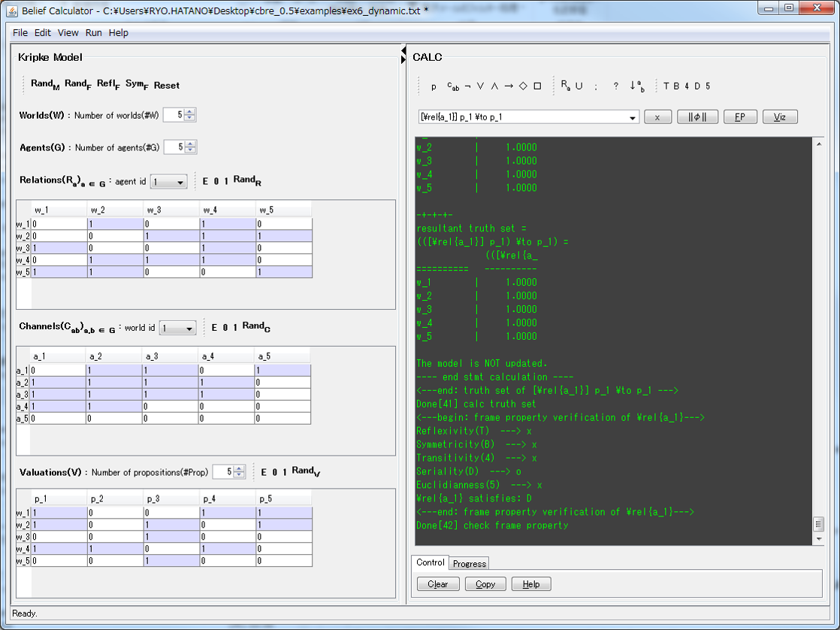Insert relation symbol R_a
The height and width of the screenshot is (630, 840).
[565, 86]
